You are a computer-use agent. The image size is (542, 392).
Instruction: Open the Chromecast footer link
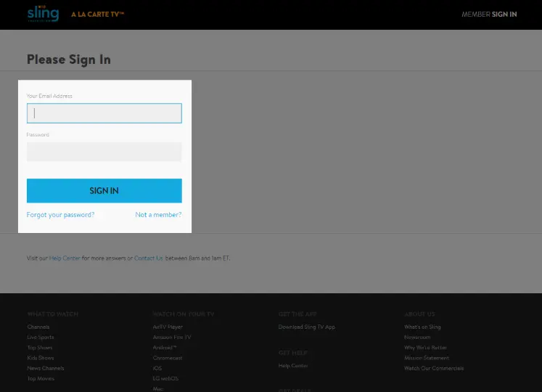(168, 358)
